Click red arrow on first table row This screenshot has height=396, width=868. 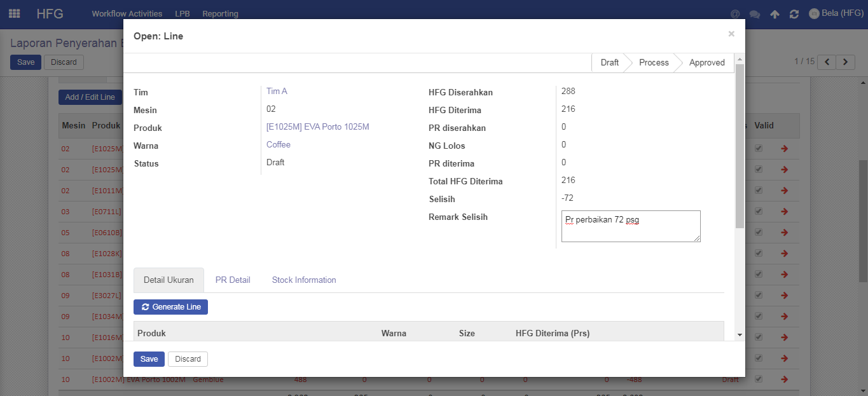[784, 149]
